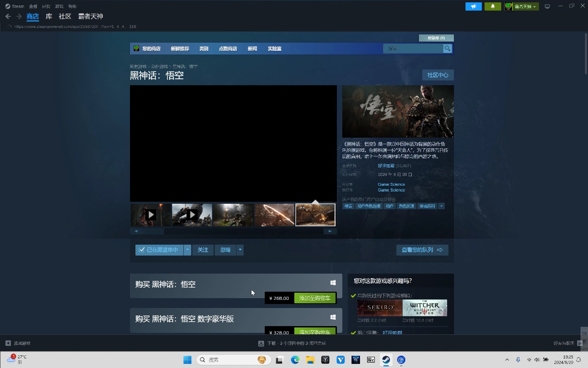
Task: Open Windows notification center bell
Action: [578, 360]
